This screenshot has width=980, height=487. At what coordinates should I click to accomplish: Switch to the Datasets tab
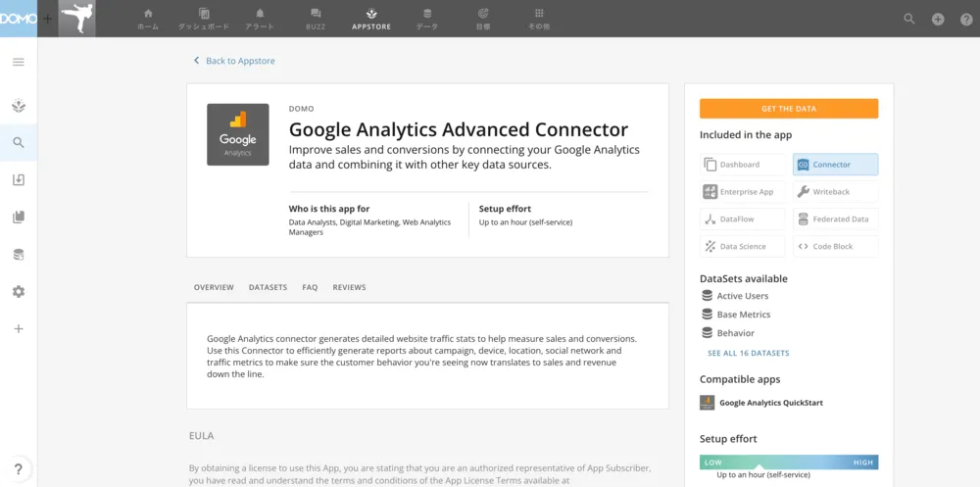[268, 287]
